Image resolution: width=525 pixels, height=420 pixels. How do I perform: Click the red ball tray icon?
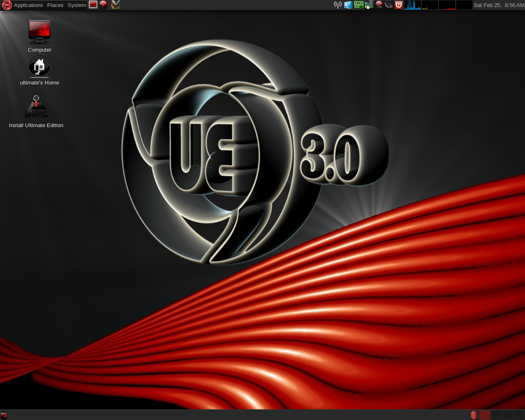tap(379, 5)
